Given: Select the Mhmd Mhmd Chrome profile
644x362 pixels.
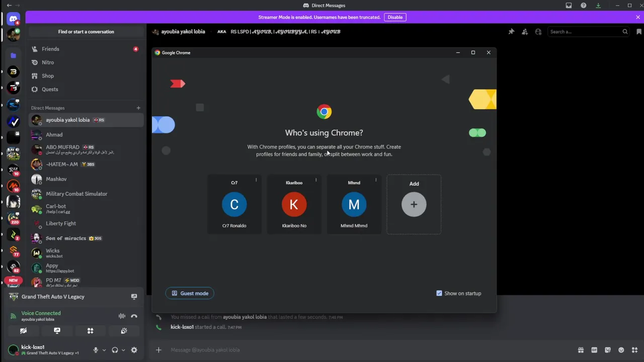Looking at the screenshot, I should pyautogui.click(x=354, y=204).
